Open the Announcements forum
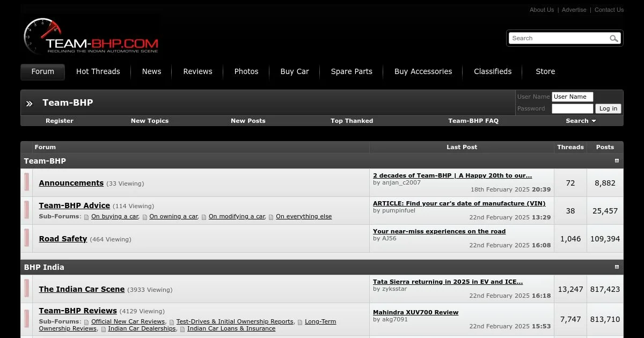This screenshot has height=338, width=644. click(71, 183)
